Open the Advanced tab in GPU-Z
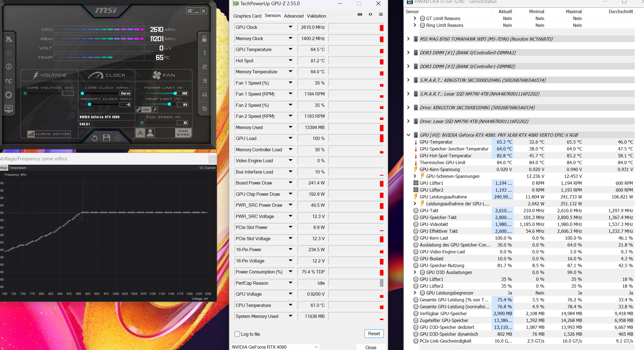 (293, 16)
